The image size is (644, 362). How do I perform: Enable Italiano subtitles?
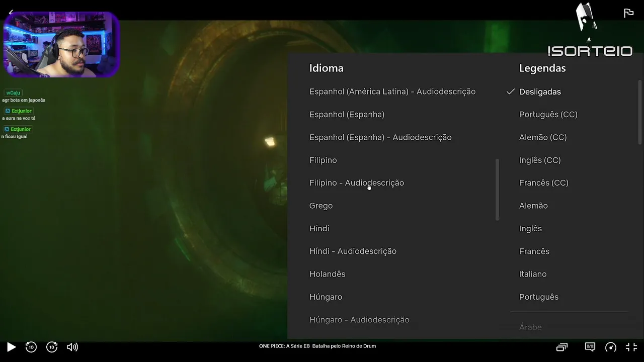pos(533,274)
